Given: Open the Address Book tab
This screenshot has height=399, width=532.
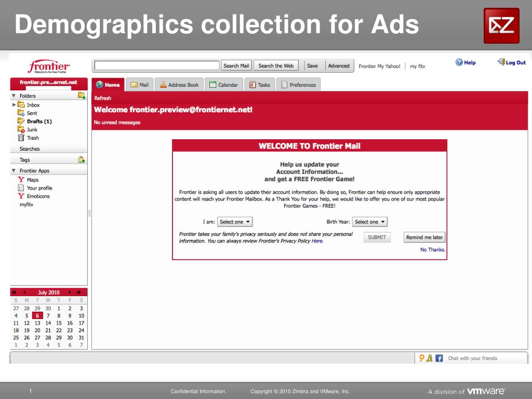Looking at the screenshot, I should click(179, 85).
